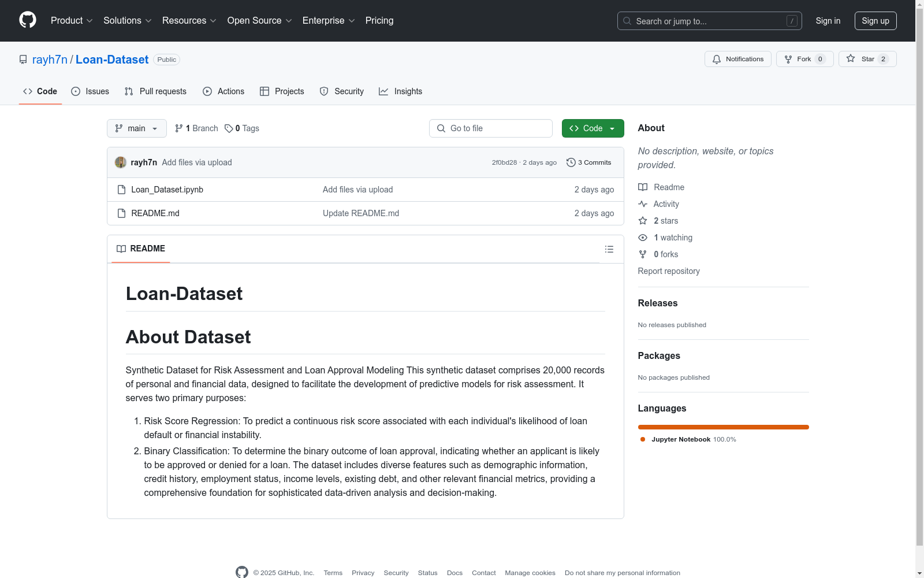Open the green Code dropdown button
This screenshot has width=924, height=578.
[x=593, y=128]
